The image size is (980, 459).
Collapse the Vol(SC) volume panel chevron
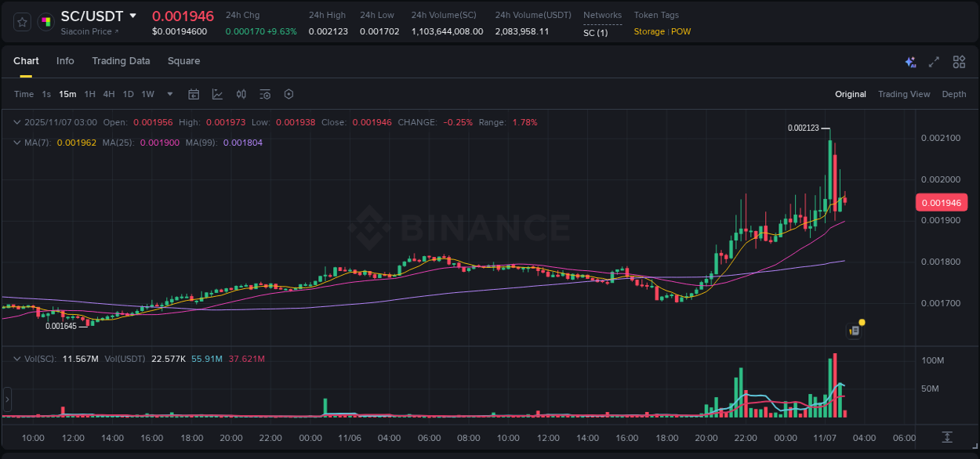point(16,357)
